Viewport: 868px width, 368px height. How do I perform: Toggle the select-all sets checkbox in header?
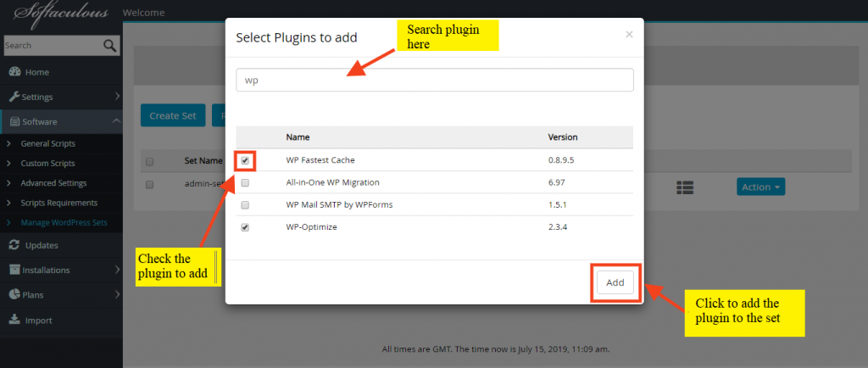tap(149, 162)
